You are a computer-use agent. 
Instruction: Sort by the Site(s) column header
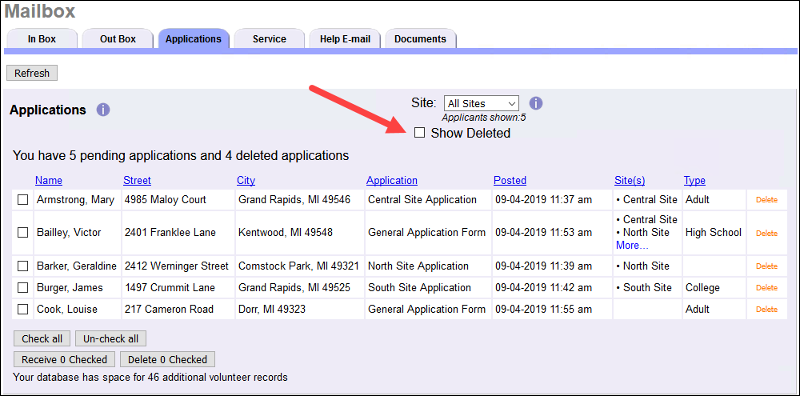click(x=630, y=180)
